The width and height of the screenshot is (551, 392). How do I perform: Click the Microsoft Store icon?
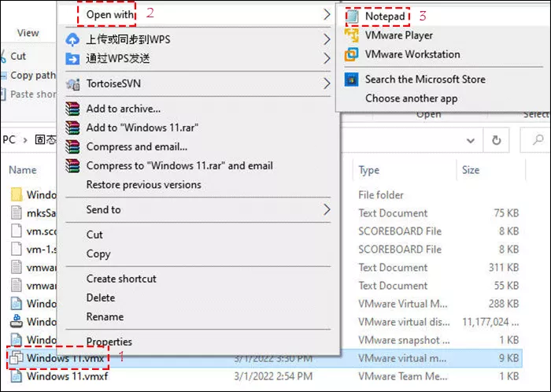click(x=351, y=80)
